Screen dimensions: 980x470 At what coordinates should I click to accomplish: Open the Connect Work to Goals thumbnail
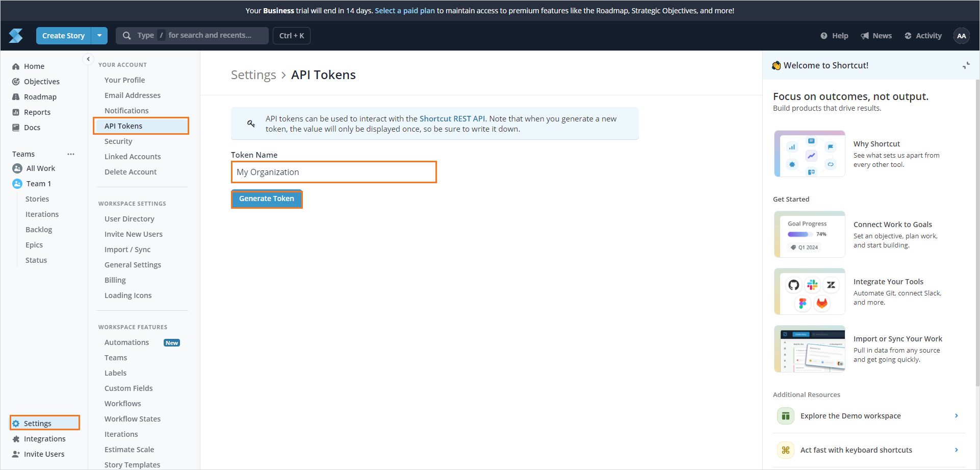coord(810,234)
